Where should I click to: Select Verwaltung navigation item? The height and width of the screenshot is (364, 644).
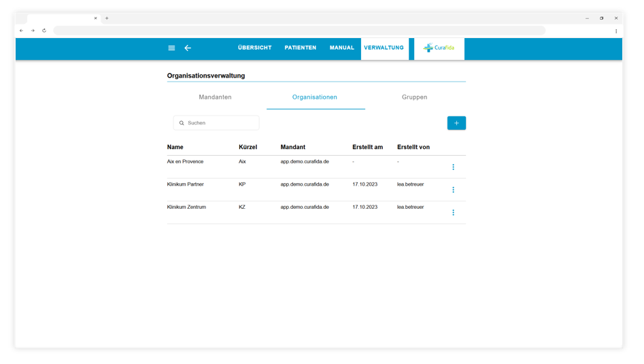tap(384, 48)
